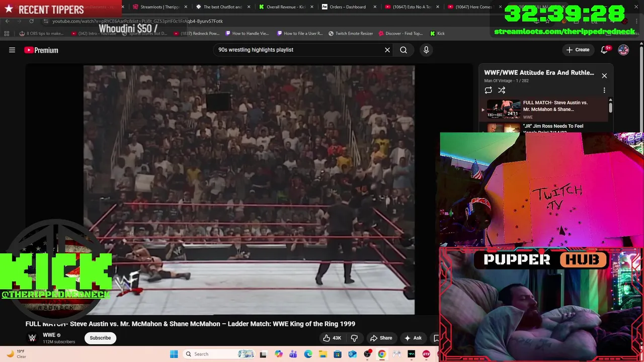
Task: Open Google Chrome on taskbar
Action: [x=382, y=354]
